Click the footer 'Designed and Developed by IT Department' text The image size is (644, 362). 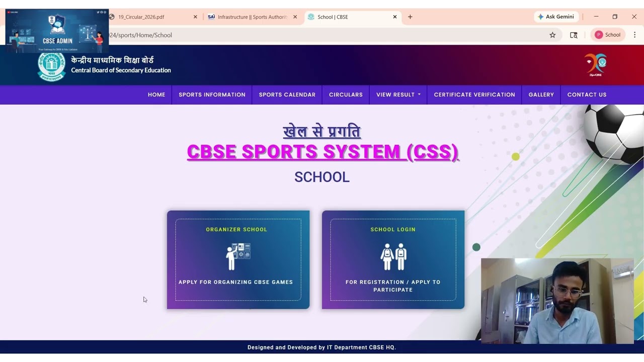[x=321, y=347]
